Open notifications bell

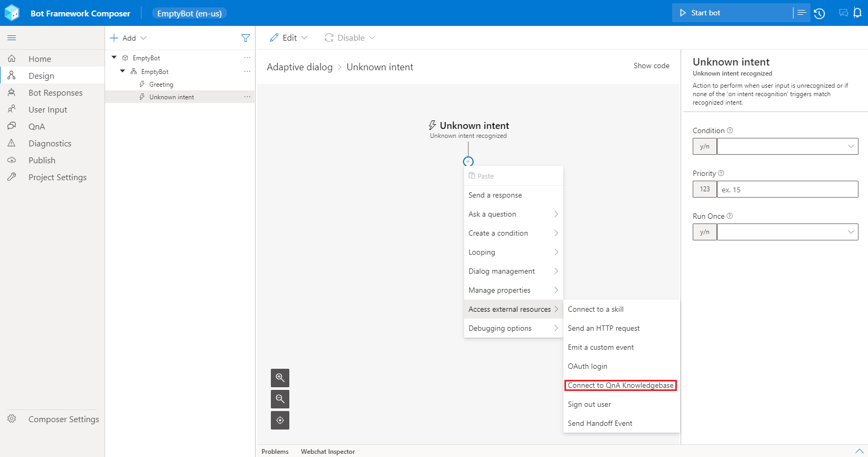(857, 13)
